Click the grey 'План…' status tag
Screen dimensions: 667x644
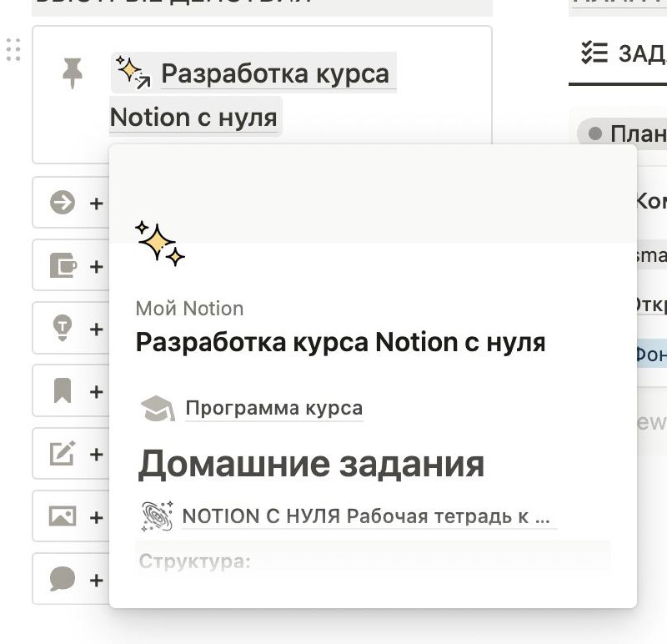click(622, 133)
